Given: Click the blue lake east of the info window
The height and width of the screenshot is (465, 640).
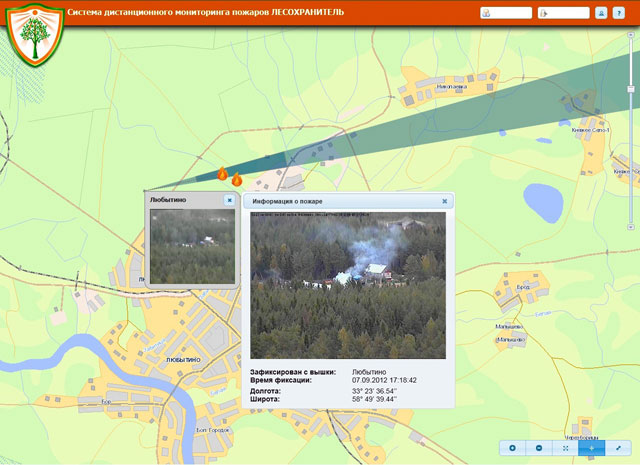Looking at the screenshot, I should pos(543,203).
